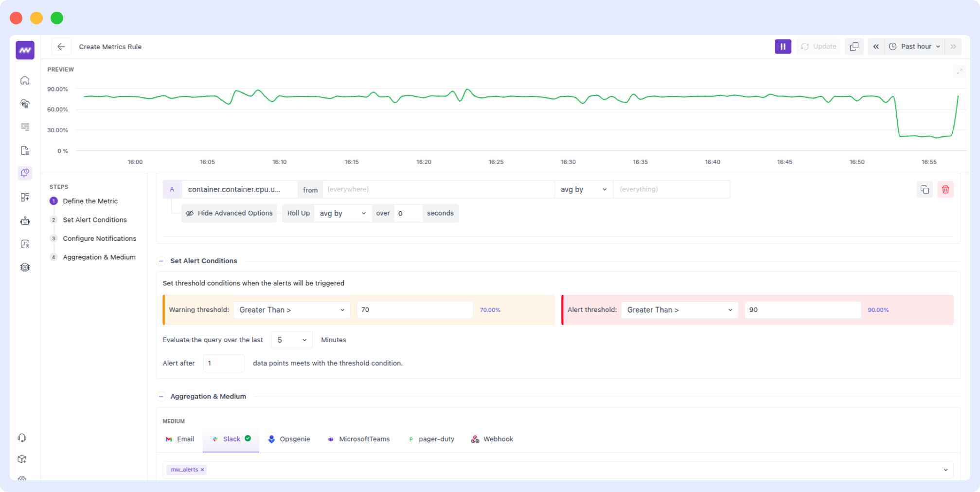Open the document reports icon in the sidebar
980x492 pixels.
coord(25,150)
